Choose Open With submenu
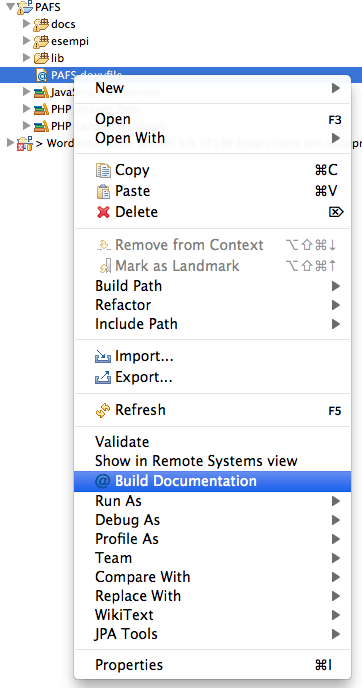 click(x=212, y=138)
